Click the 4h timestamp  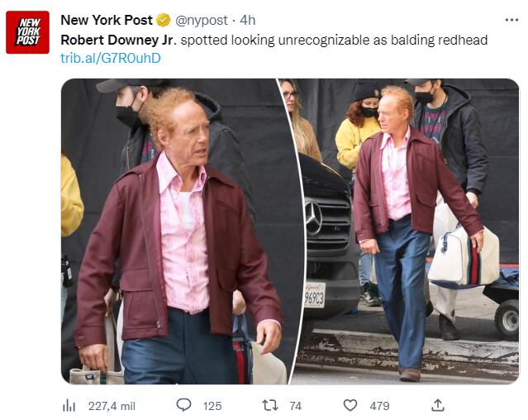tap(248, 20)
